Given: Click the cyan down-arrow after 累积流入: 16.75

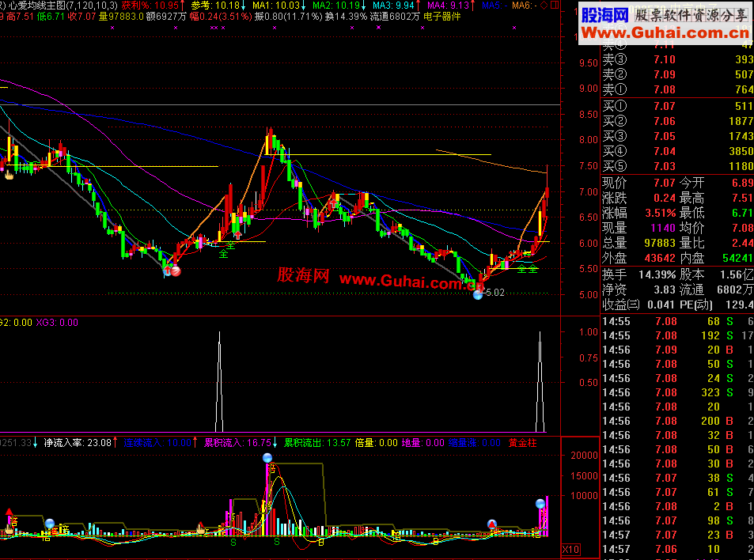Looking at the screenshot, I should pos(275,443).
